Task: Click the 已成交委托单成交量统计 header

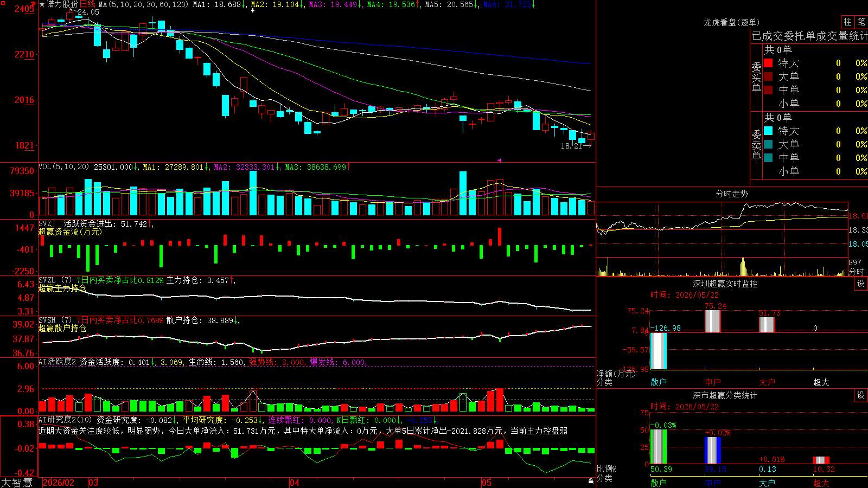Action: click(x=809, y=36)
